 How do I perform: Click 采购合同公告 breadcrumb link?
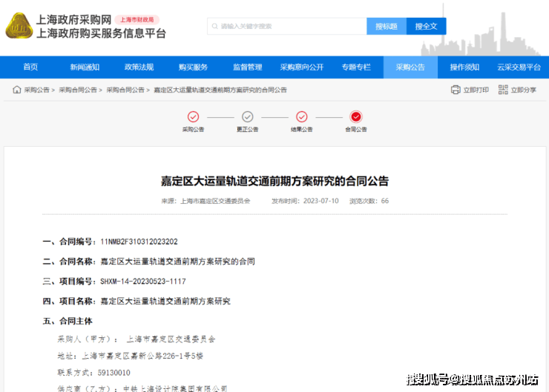point(78,90)
